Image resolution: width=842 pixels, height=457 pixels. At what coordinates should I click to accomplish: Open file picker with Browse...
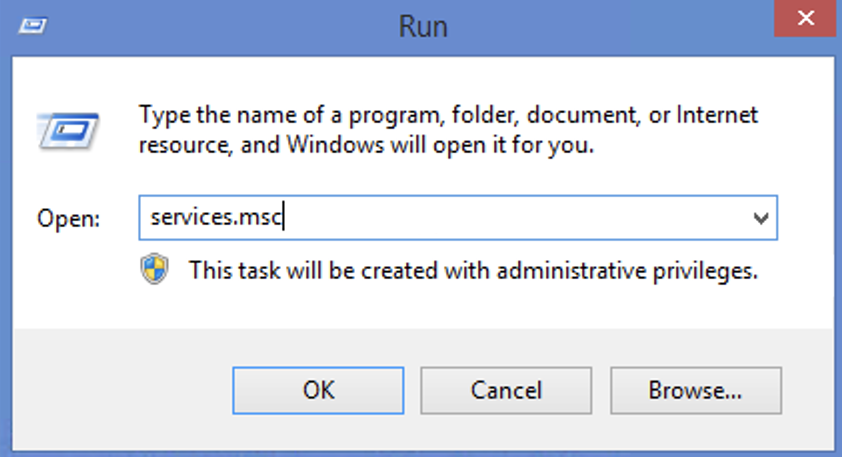[x=695, y=390]
